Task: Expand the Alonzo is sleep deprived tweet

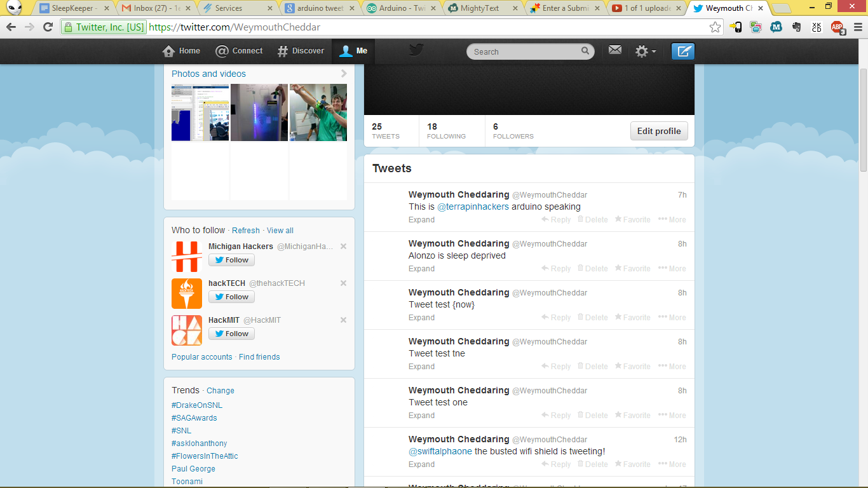Action: [x=421, y=269]
